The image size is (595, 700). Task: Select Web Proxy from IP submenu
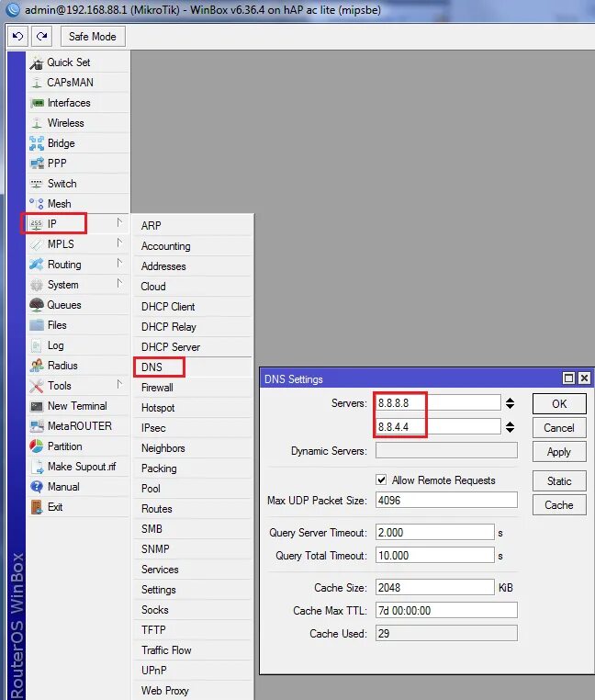(x=193, y=691)
